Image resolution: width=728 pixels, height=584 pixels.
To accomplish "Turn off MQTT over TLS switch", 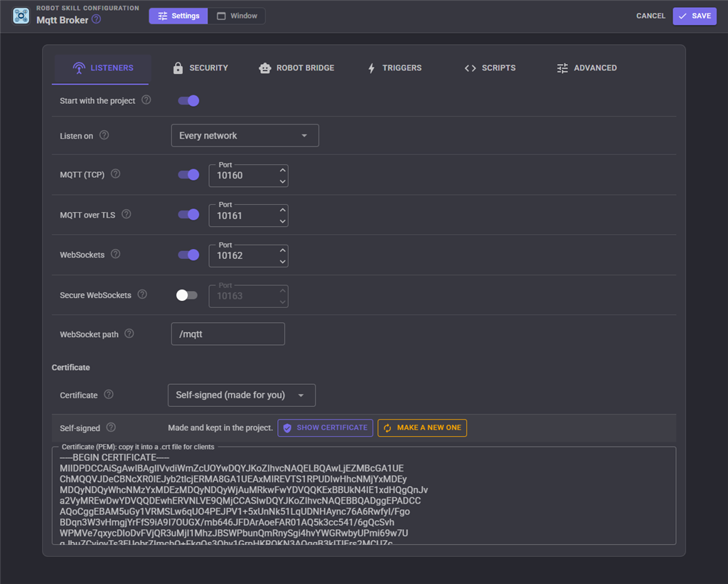I will coord(188,215).
